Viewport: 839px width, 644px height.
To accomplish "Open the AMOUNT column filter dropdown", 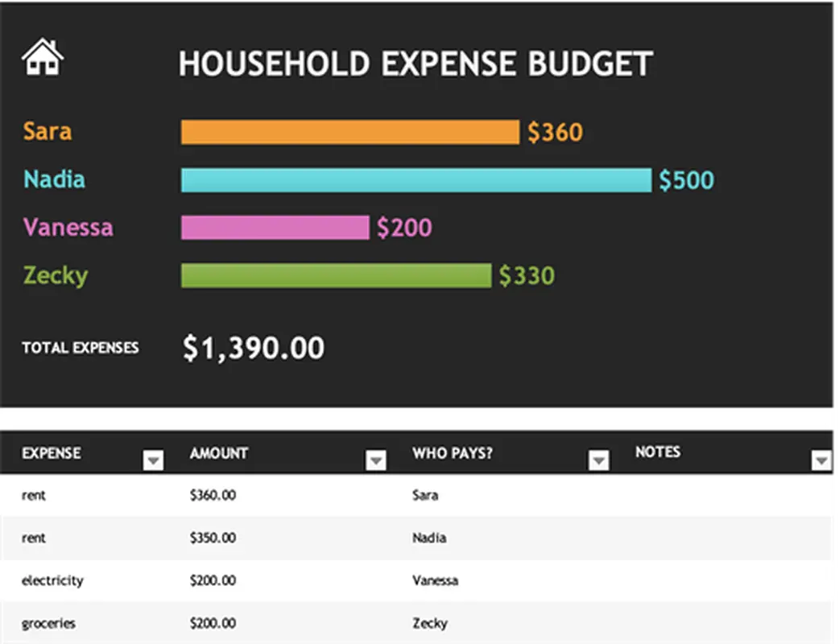I will click(x=376, y=460).
